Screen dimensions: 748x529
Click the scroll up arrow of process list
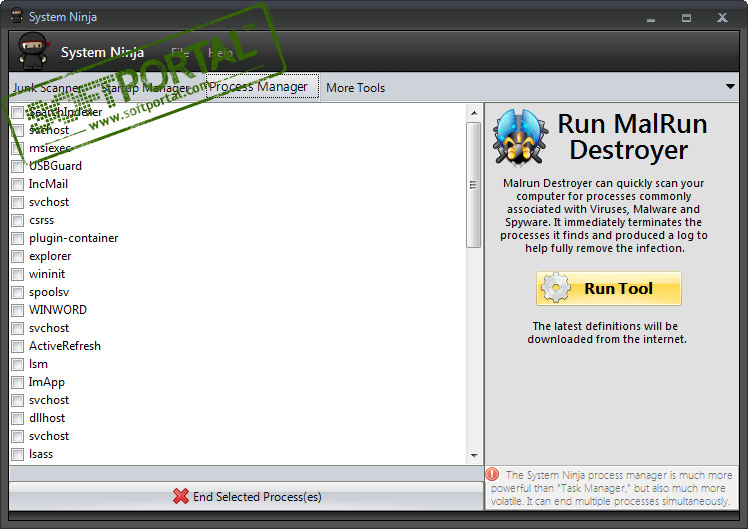pos(474,113)
